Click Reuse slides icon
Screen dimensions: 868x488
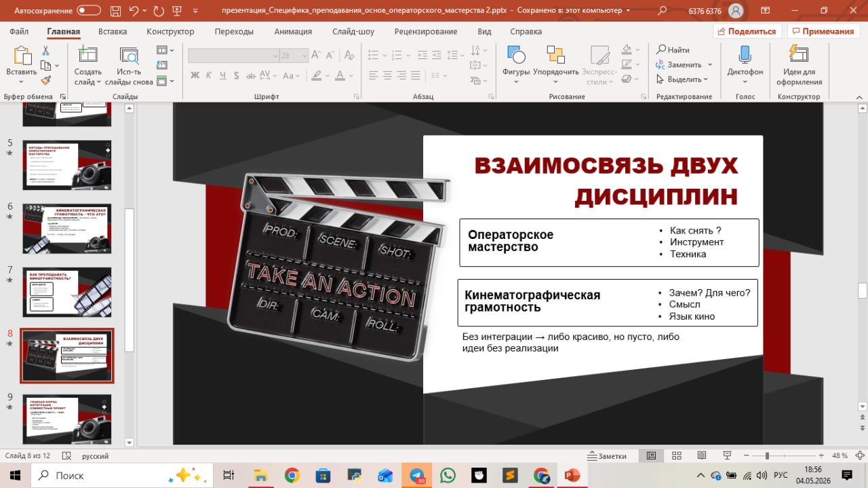[x=129, y=56]
